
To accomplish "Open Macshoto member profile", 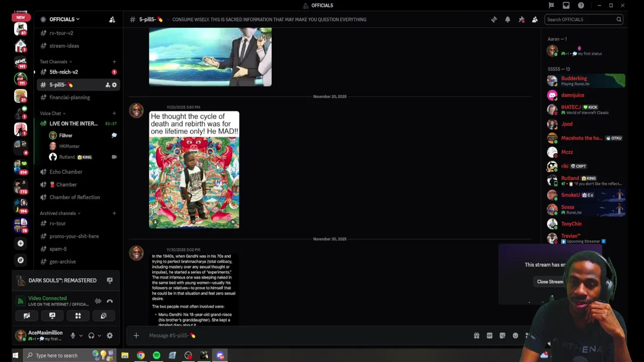I will [x=586, y=138].
